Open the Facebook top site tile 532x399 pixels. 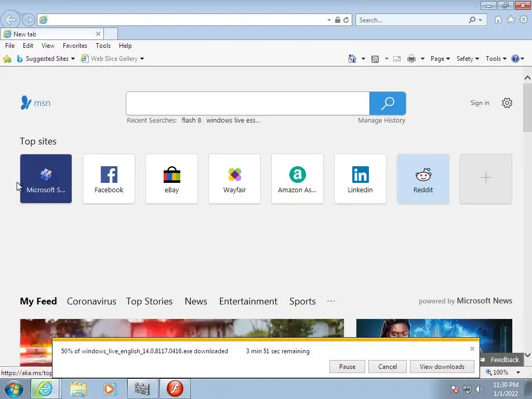pos(109,179)
